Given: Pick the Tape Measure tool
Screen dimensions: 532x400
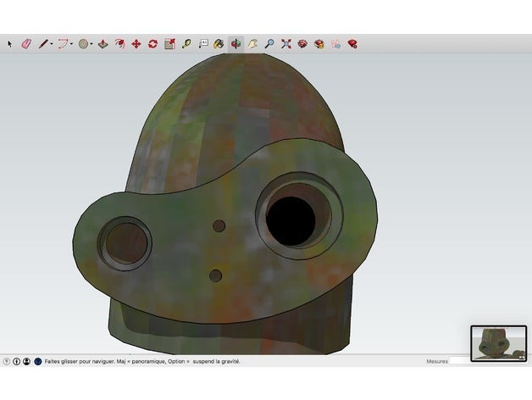Looking at the screenshot, I should 186,43.
